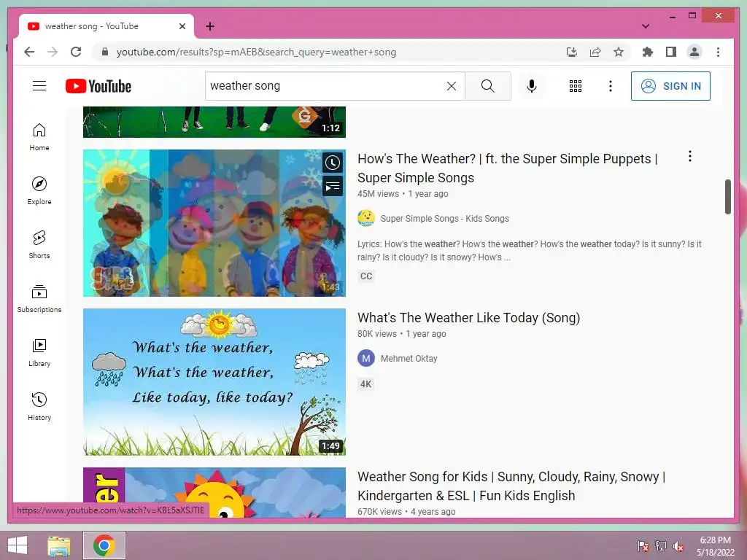Add puppets video to queue
The height and width of the screenshot is (560, 747).
coord(333,187)
